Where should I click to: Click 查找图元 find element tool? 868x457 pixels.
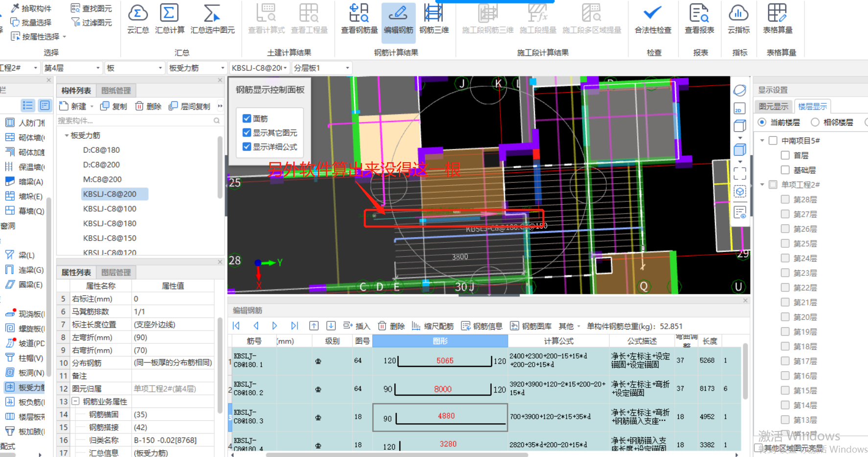point(91,8)
